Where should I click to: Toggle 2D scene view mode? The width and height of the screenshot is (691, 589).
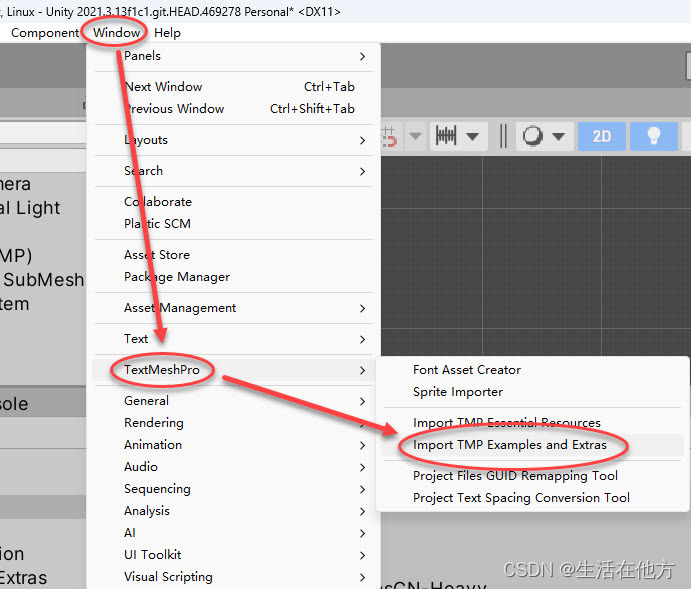[602, 136]
